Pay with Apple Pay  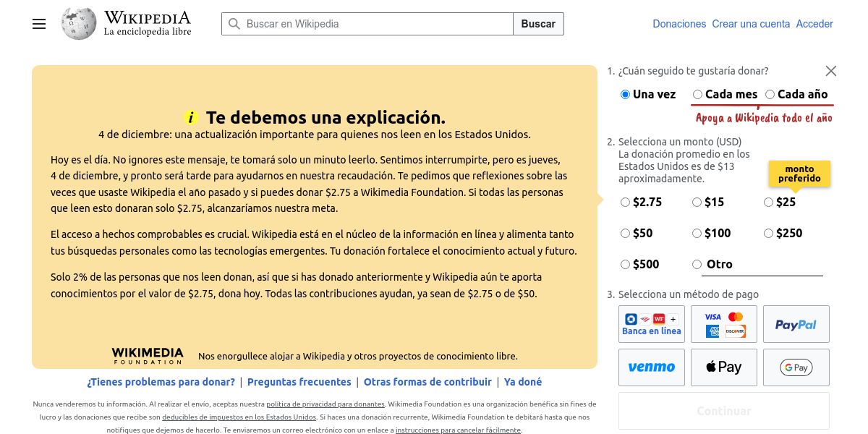click(724, 367)
